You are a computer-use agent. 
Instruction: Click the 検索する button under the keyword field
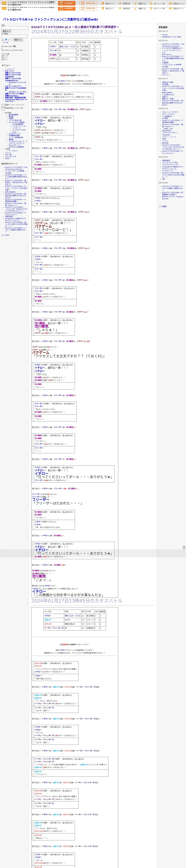click(6, 31)
